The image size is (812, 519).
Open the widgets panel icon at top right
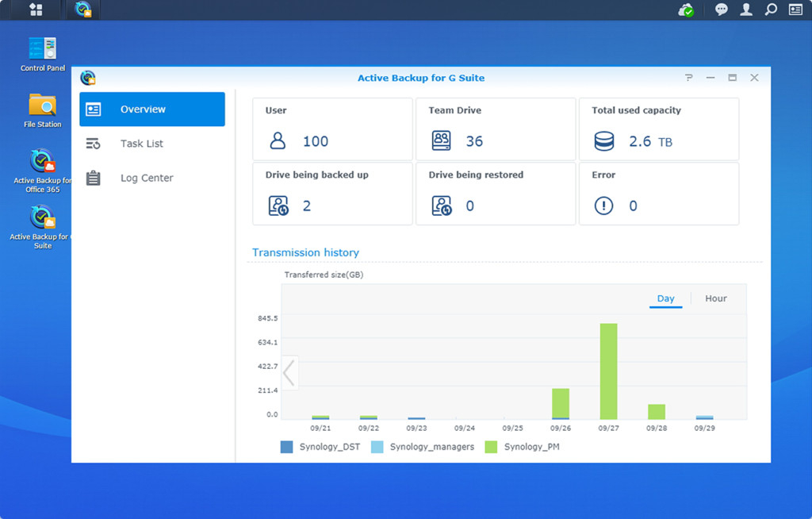[796, 10]
